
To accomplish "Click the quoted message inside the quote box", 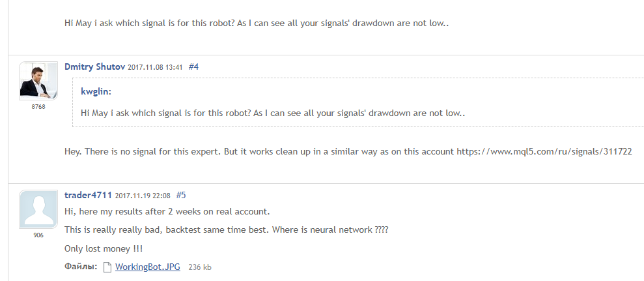I will [x=273, y=113].
